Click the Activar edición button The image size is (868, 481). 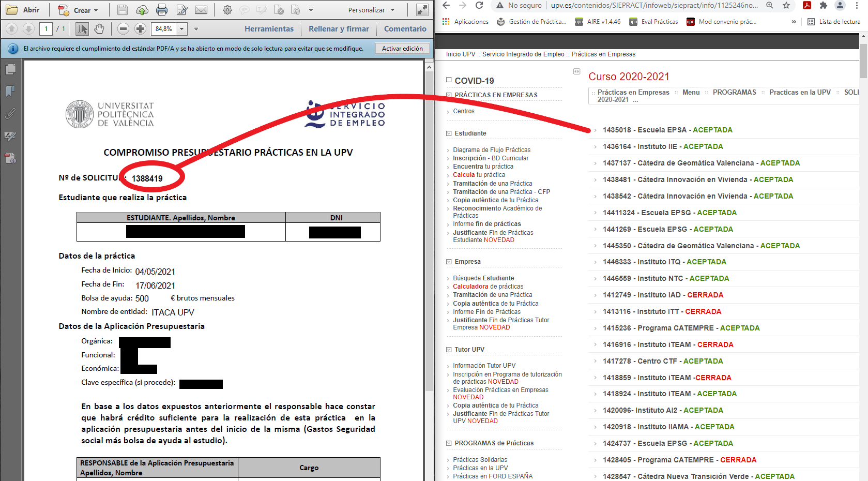(x=402, y=49)
